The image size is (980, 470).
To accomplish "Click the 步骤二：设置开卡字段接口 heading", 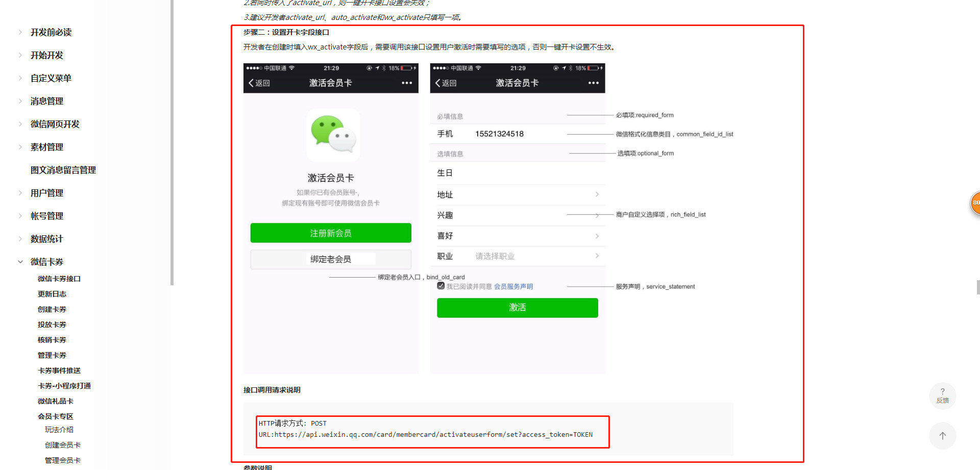I will coord(286,32).
